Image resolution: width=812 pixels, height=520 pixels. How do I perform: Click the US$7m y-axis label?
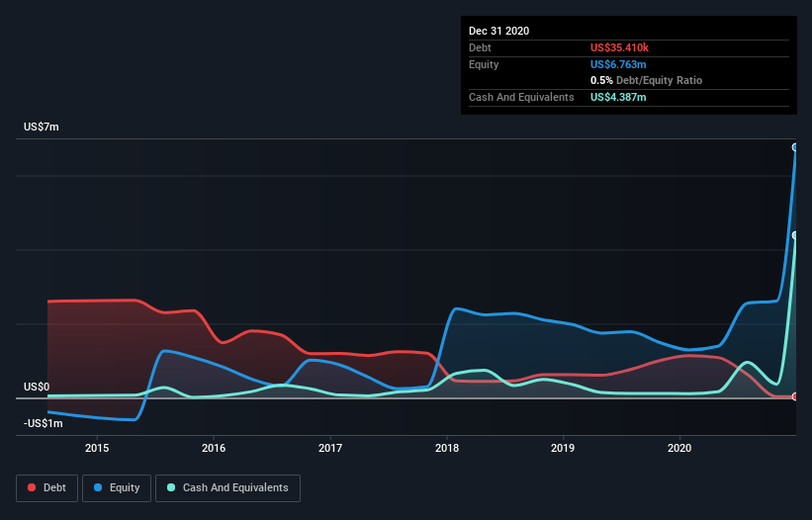(x=42, y=127)
